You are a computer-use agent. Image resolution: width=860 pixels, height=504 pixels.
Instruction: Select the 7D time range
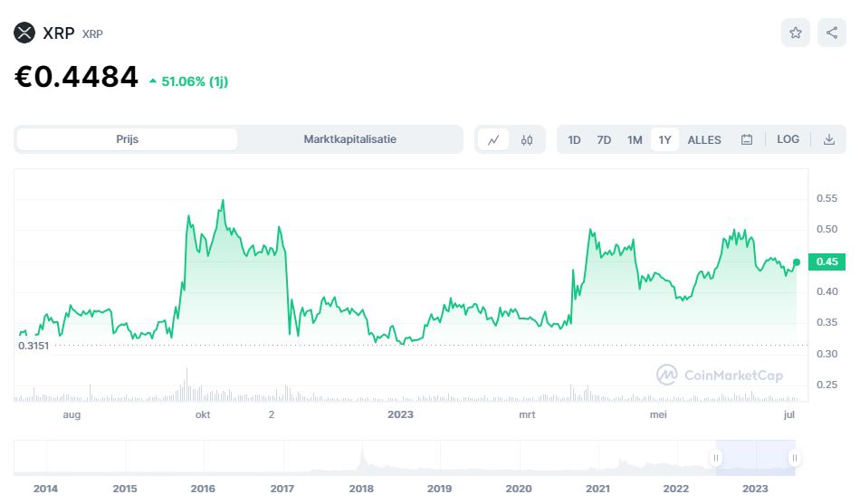pyautogui.click(x=604, y=139)
